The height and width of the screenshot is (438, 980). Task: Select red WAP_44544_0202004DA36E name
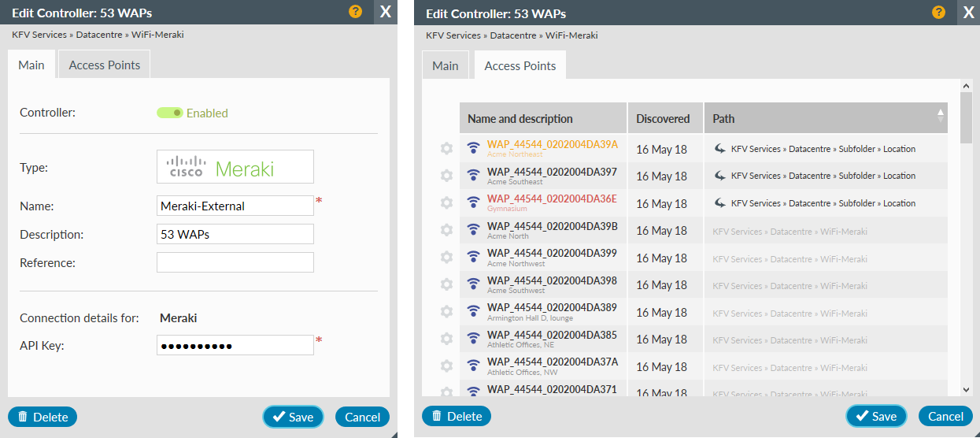[x=552, y=199]
